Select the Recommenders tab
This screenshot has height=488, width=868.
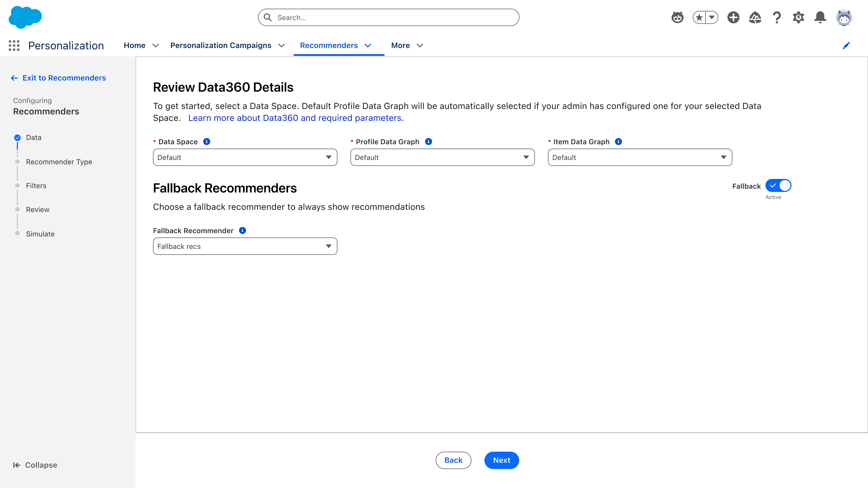click(329, 46)
